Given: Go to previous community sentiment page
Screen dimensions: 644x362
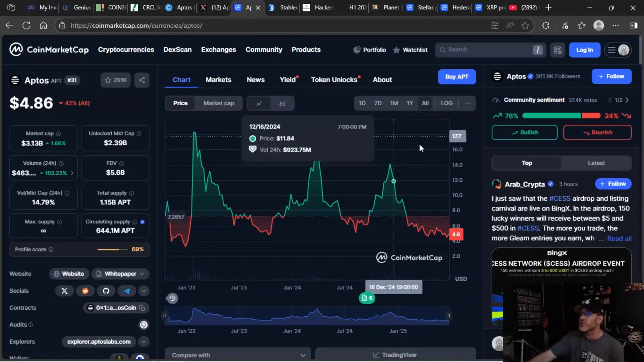Looking at the screenshot, I should click(x=610, y=100).
